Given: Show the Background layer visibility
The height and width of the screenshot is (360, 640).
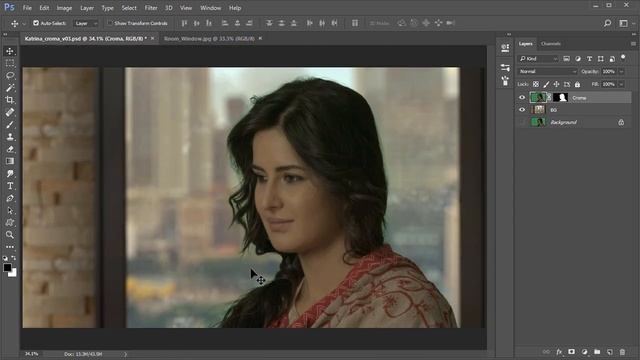Looking at the screenshot, I should coord(522,122).
